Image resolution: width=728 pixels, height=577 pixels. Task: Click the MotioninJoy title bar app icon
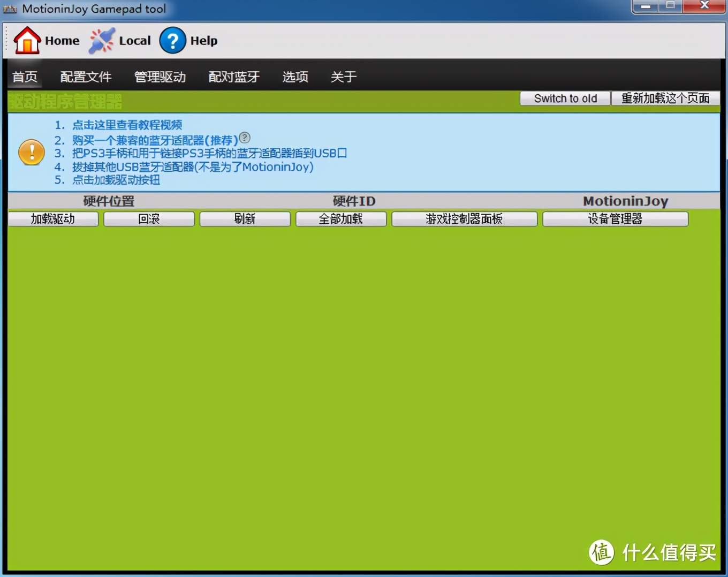coord(10,9)
